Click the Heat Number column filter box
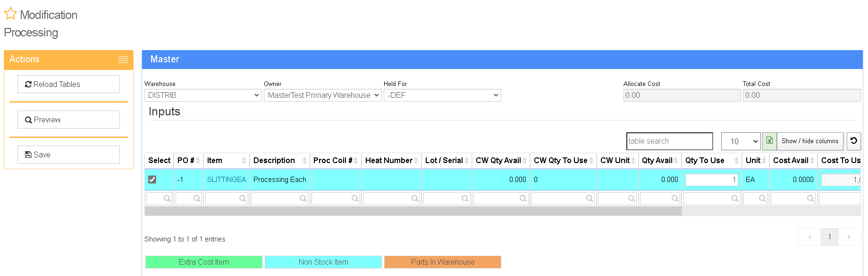Viewport: 868px width, 276px height. pyautogui.click(x=391, y=198)
